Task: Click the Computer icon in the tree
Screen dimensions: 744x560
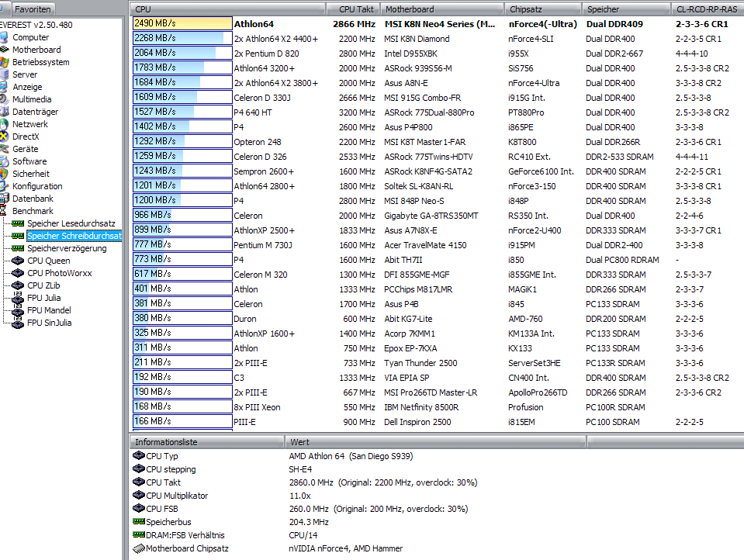Action: tap(3, 37)
